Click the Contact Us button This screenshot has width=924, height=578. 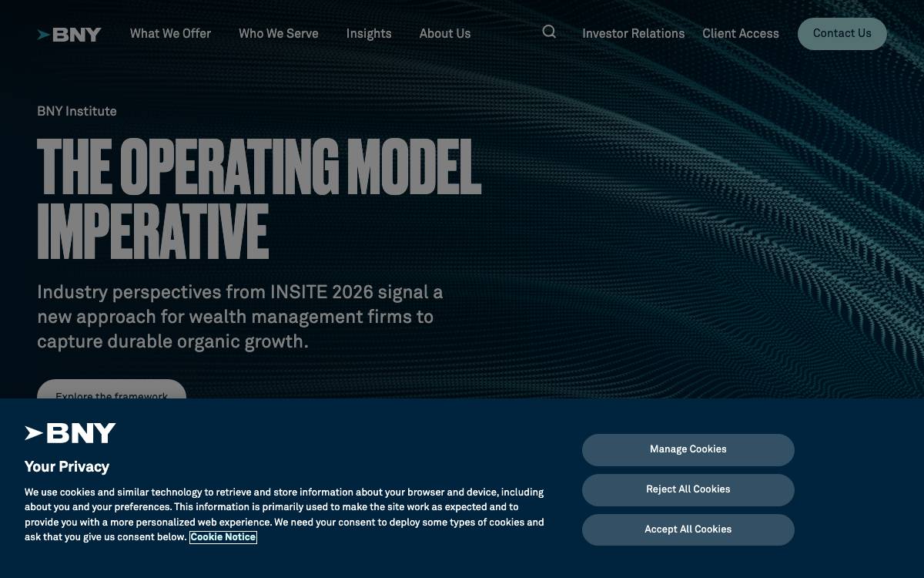(842, 34)
